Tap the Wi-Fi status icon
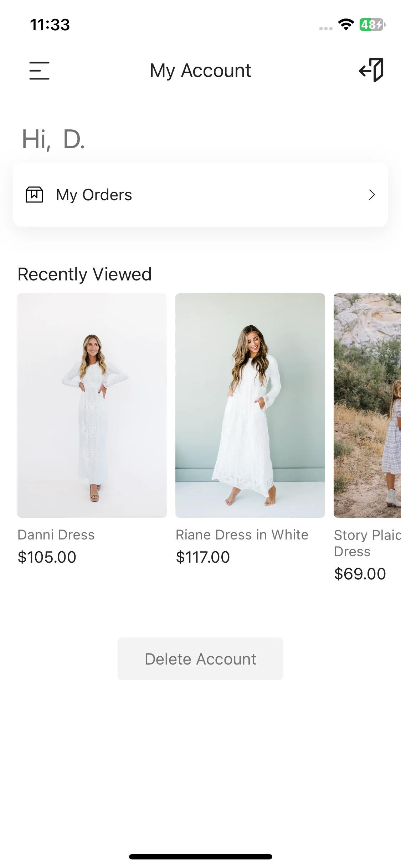Viewport: 401px width, 868px height. [x=346, y=25]
